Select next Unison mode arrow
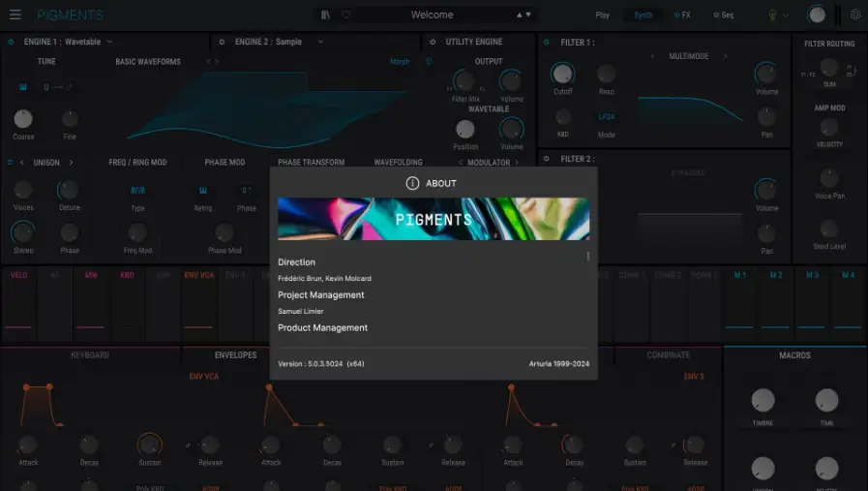 (x=71, y=163)
